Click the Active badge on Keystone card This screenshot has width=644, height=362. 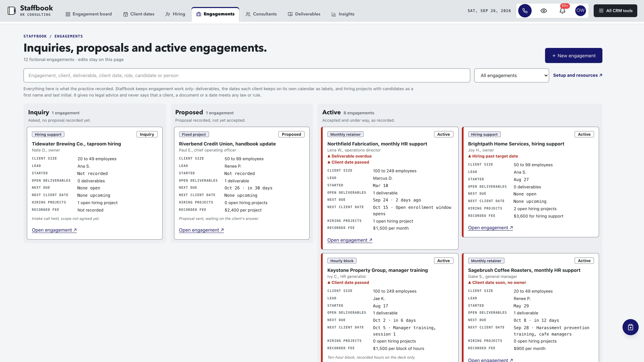click(443, 261)
